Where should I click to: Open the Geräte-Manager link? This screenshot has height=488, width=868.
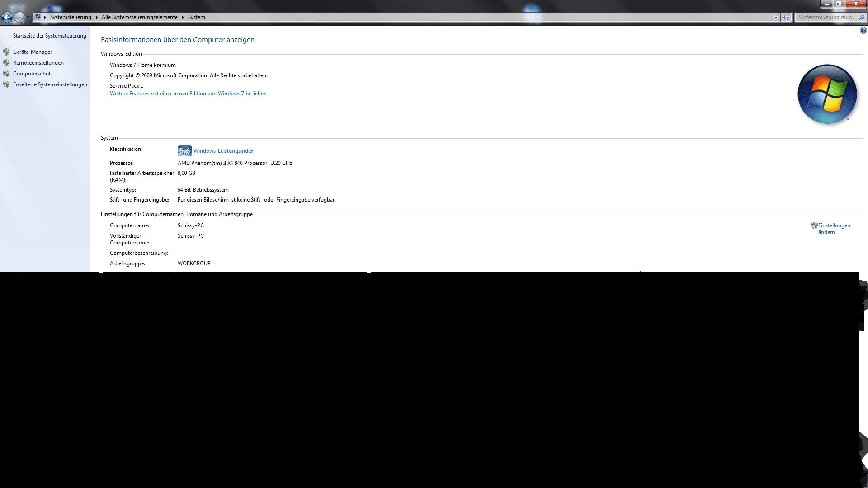pos(33,52)
